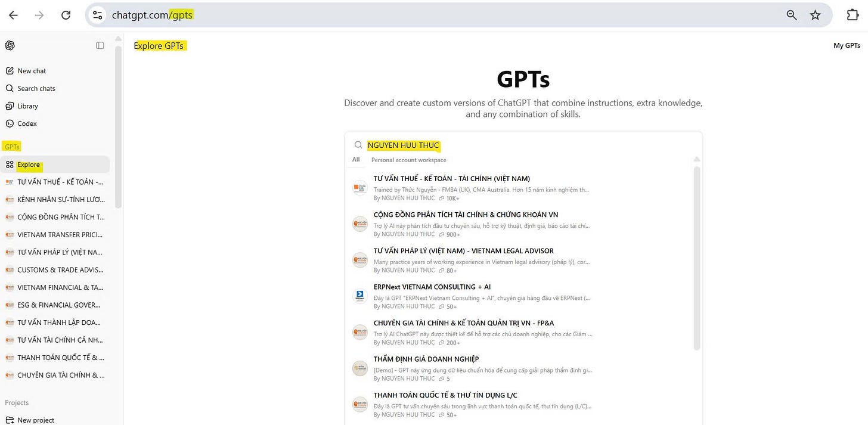Click the GPTs section heading in the sidebar
Viewport: 868px width, 425px height.
click(12, 147)
